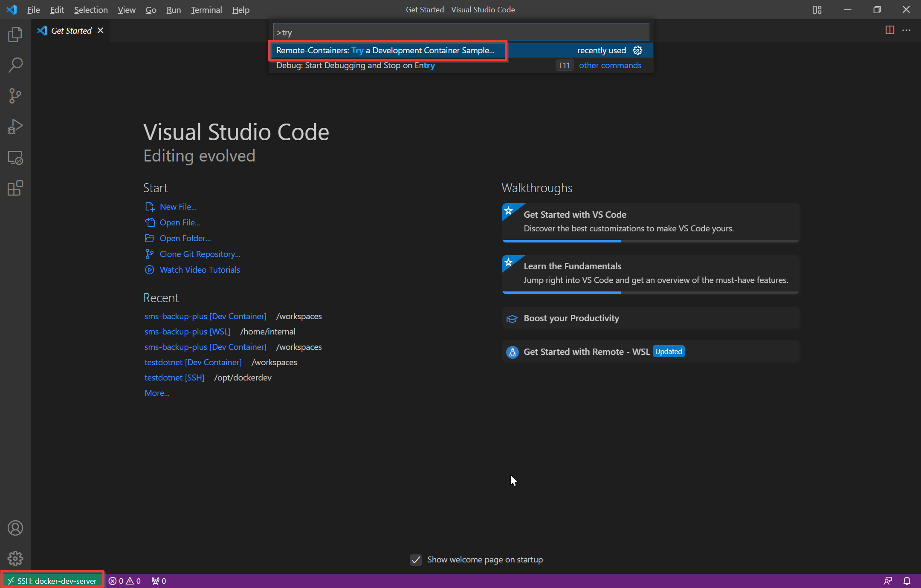Toggle the Split Editor icon

pyautogui.click(x=889, y=30)
